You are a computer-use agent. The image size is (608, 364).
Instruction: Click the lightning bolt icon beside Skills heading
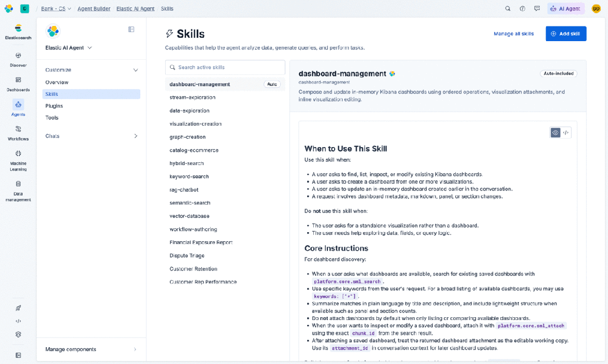click(x=170, y=34)
